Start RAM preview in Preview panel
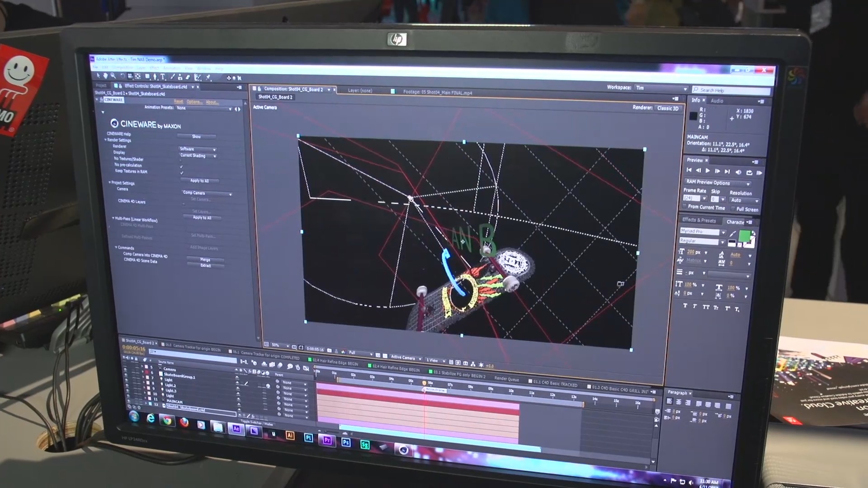This screenshot has width=868, height=488. (759, 173)
